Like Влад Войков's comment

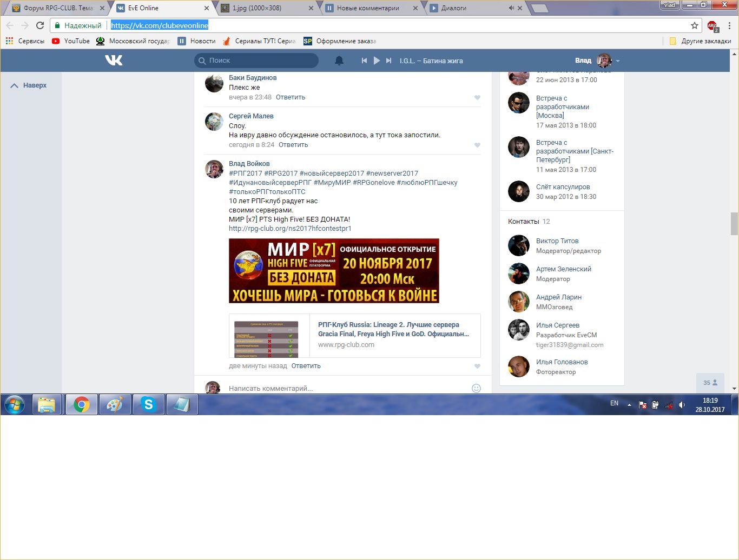(477, 366)
